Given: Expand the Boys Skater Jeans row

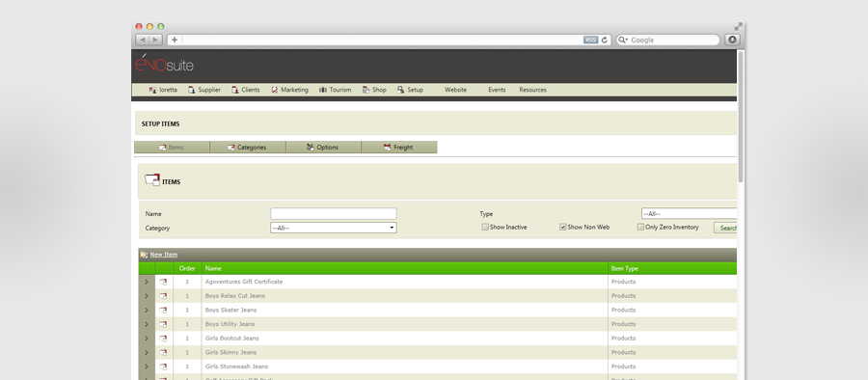Looking at the screenshot, I should tap(147, 311).
